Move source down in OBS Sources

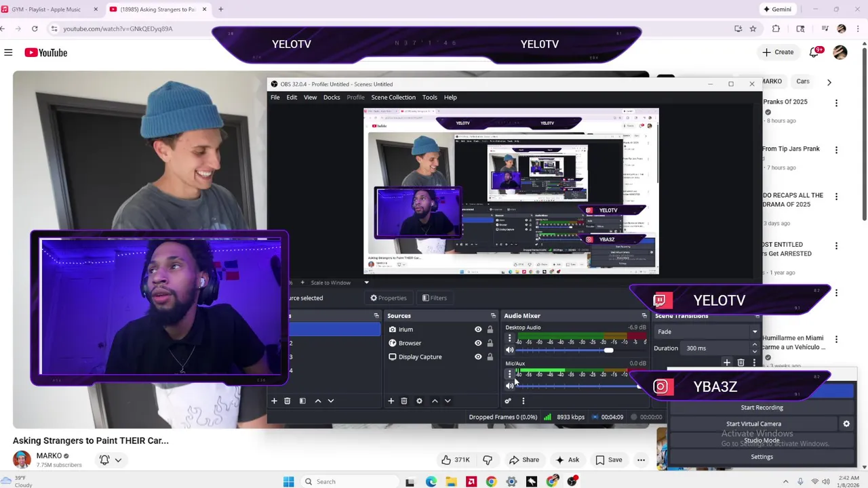[448, 401]
